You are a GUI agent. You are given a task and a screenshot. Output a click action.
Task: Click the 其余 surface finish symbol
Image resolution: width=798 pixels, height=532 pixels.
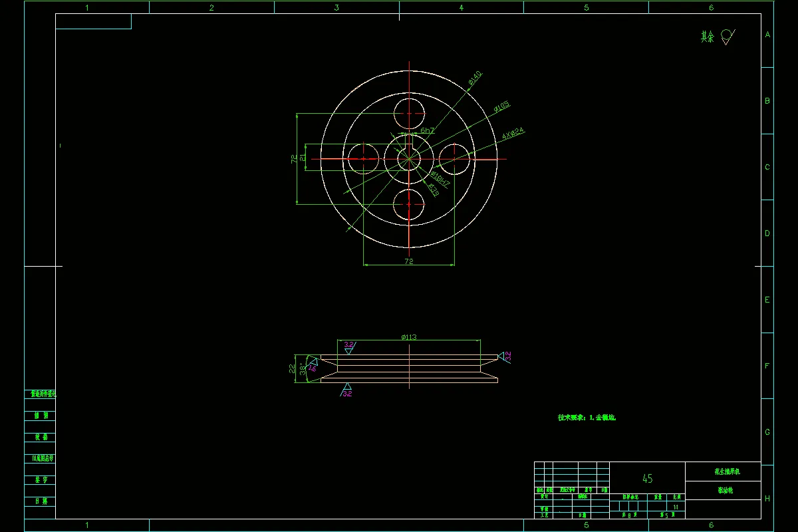point(718,37)
